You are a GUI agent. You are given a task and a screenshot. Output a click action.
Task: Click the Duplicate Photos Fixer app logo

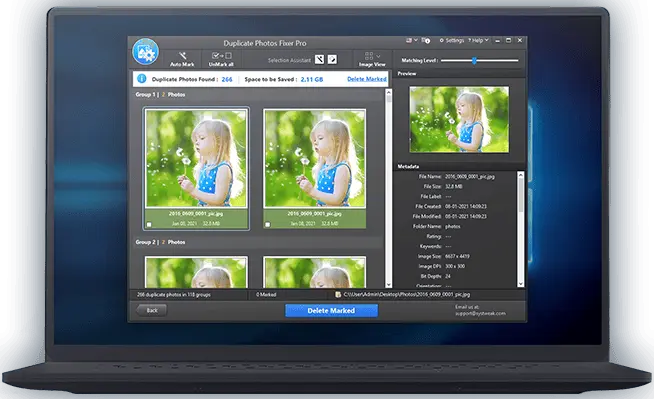tap(146, 52)
